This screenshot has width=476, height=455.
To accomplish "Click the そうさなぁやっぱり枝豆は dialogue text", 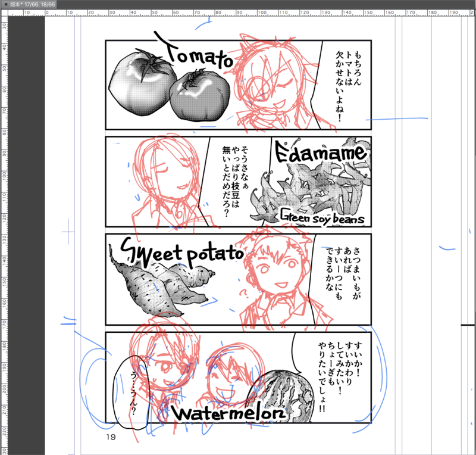I will pyautogui.click(x=235, y=182).
